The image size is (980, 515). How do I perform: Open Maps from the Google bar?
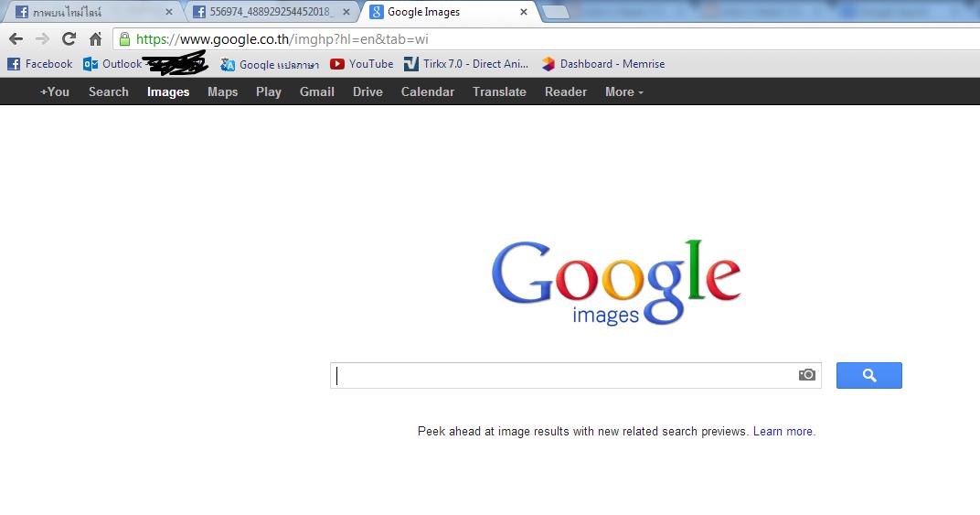pyautogui.click(x=222, y=92)
